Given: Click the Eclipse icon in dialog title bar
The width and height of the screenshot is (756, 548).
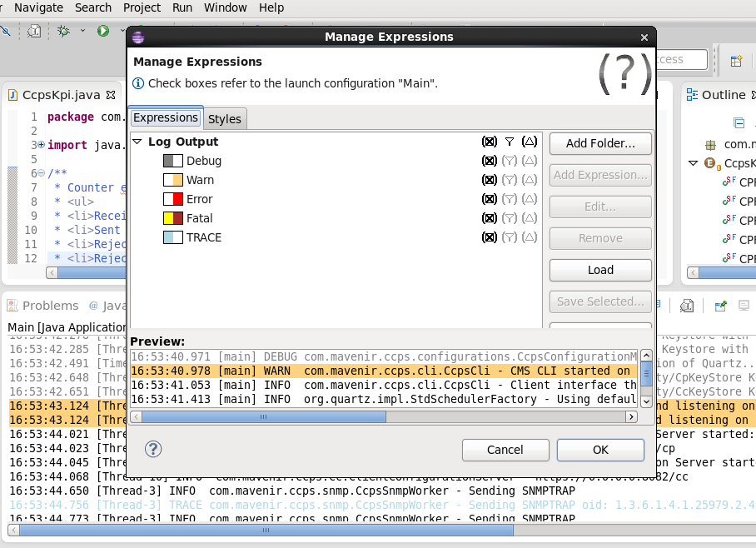Looking at the screenshot, I should pos(138,37).
